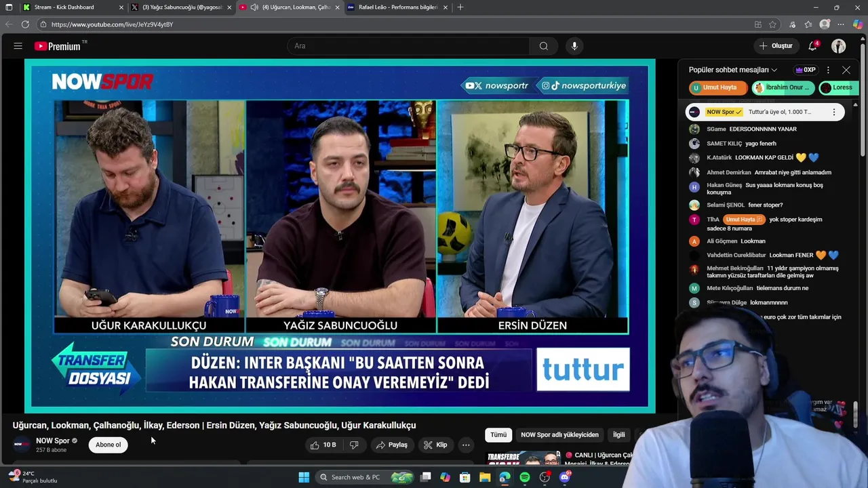
Task: Open the YouTube hamburger guide menu
Action: (18, 46)
